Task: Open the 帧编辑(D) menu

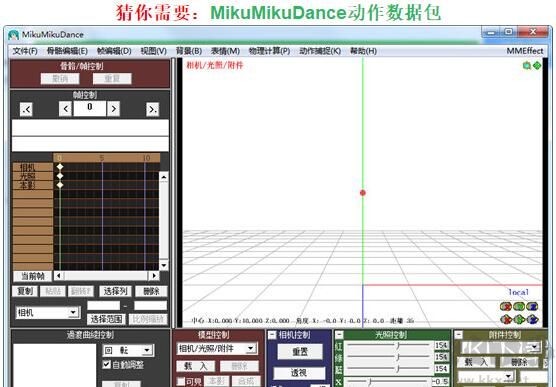Action: (114, 51)
